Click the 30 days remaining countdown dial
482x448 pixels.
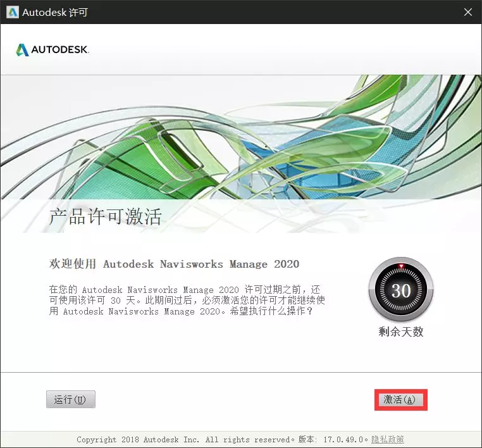pos(401,290)
